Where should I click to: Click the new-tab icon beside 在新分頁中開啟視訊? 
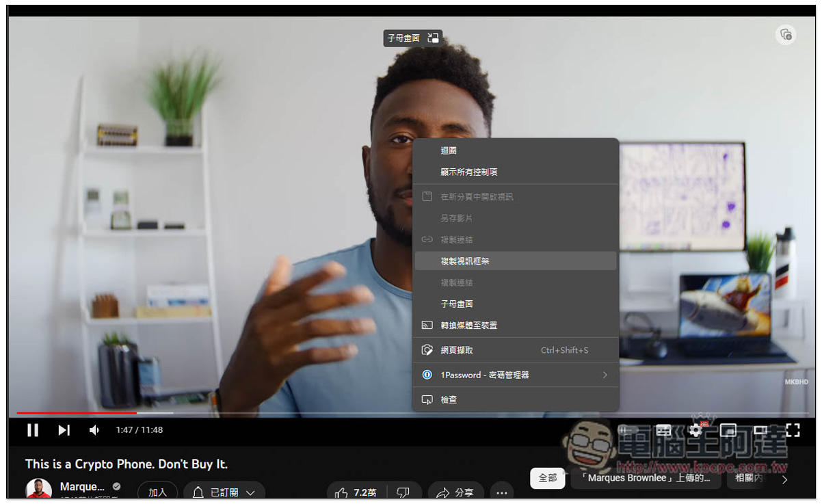[427, 196]
